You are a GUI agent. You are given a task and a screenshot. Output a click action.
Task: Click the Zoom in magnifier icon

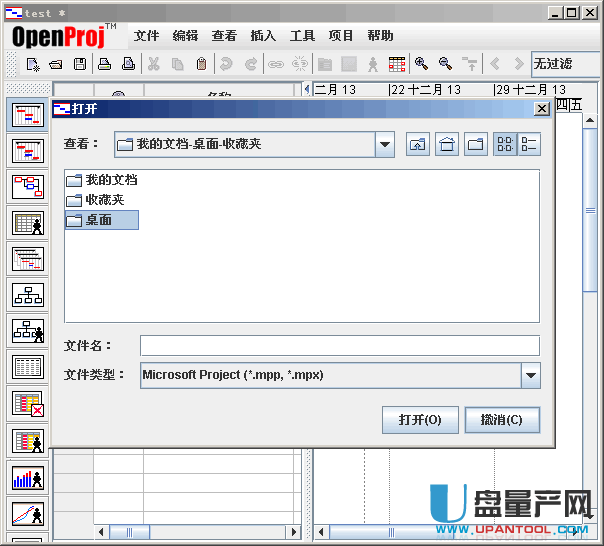click(x=421, y=64)
